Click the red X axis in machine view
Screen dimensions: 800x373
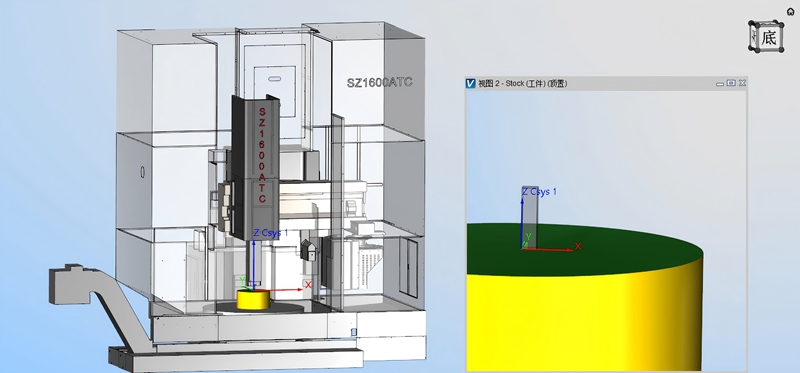tap(278, 290)
